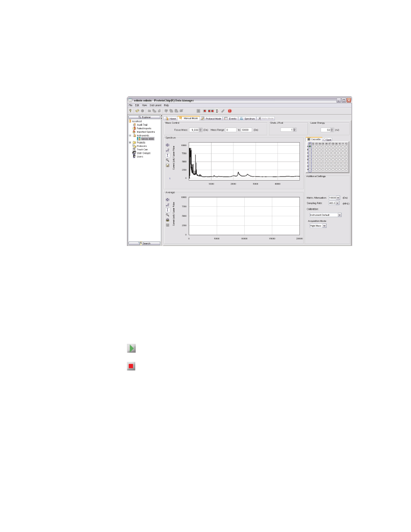Click the Focus Mass stepper arrows

tap(201, 130)
